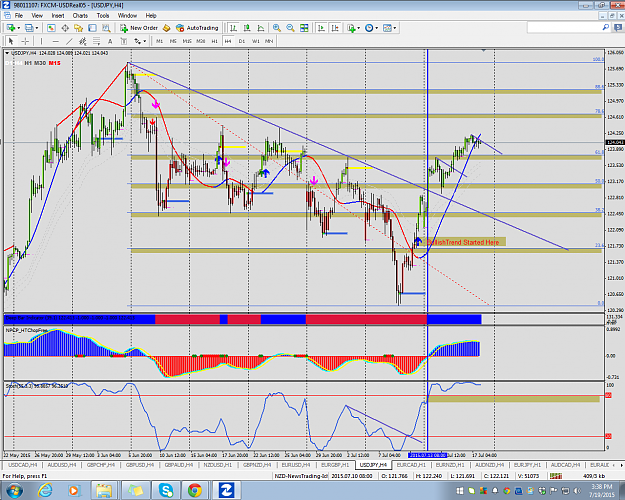Switch to bar chart display
Image resolution: width=625 pixels, height=500 pixels.
(x=234, y=28)
